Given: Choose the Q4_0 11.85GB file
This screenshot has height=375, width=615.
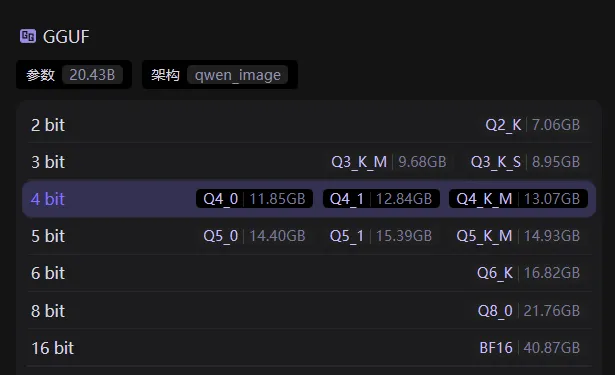Looking at the screenshot, I should click(254, 199).
